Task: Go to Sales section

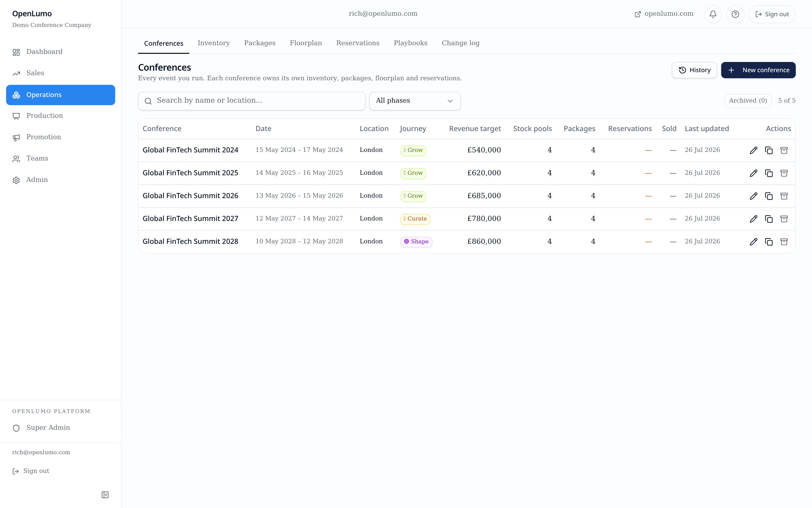Action: 60,73
